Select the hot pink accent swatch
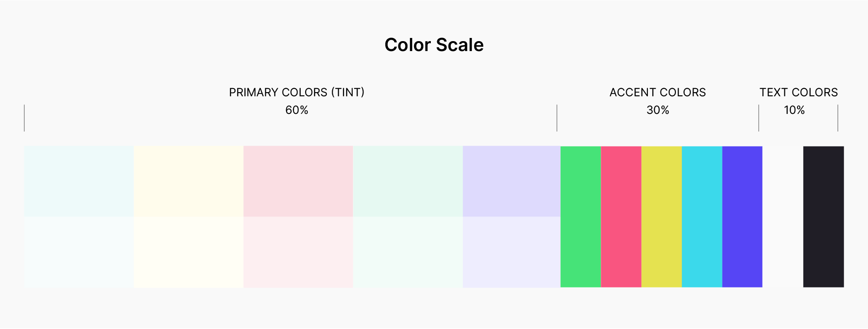Viewport: 868px width, 329px height. [x=621, y=216]
